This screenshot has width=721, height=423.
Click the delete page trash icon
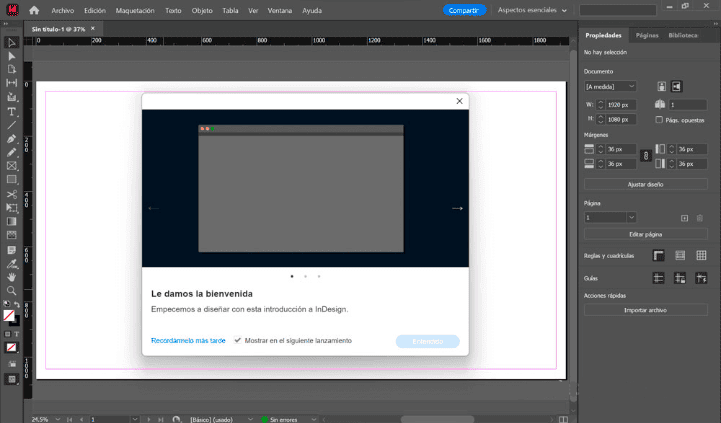coord(699,218)
